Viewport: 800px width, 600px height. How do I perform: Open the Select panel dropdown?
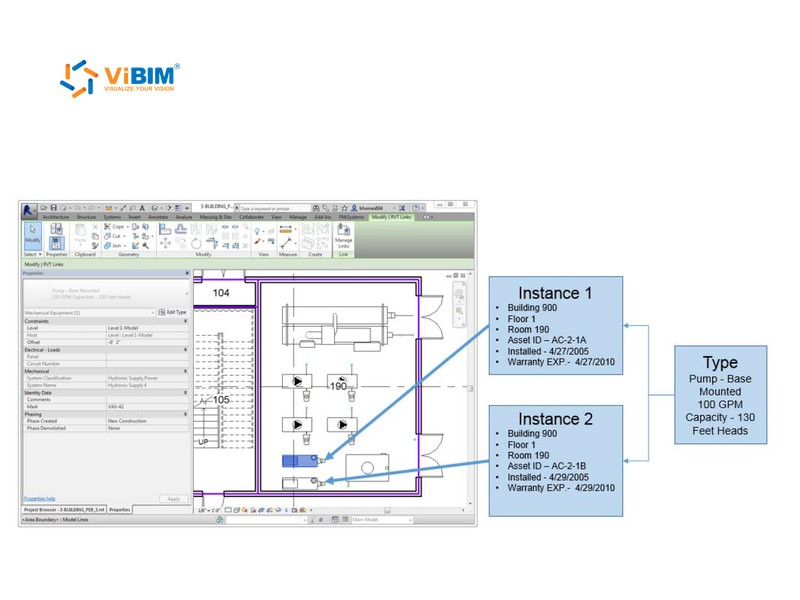33,255
